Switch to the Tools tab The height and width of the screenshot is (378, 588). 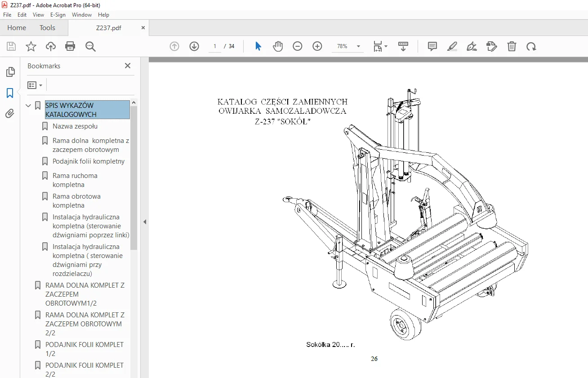click(x=47, y=27)
